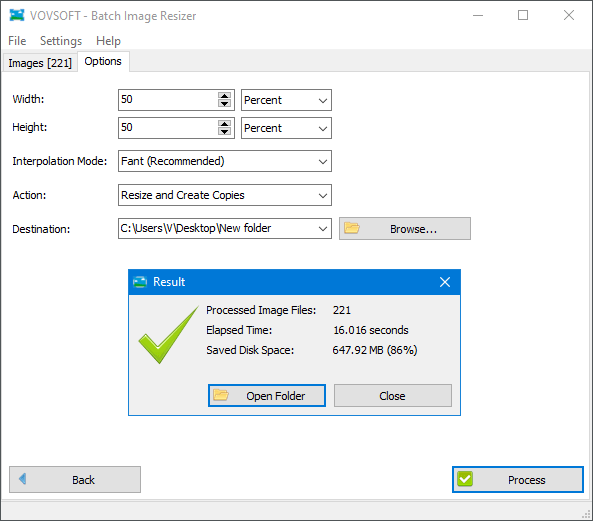Click the Close button in Result dialog
The image size is (593, 521).
[x=393, y=395]
